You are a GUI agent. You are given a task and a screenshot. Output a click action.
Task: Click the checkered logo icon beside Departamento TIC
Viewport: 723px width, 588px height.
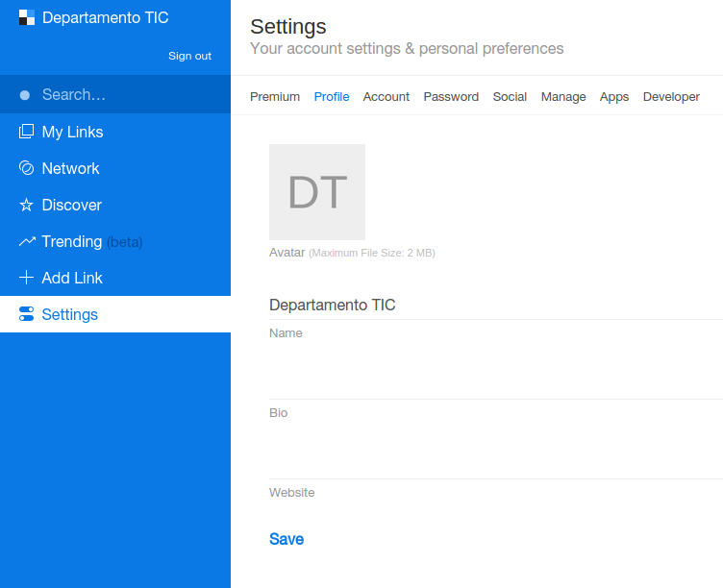[27, 17]
